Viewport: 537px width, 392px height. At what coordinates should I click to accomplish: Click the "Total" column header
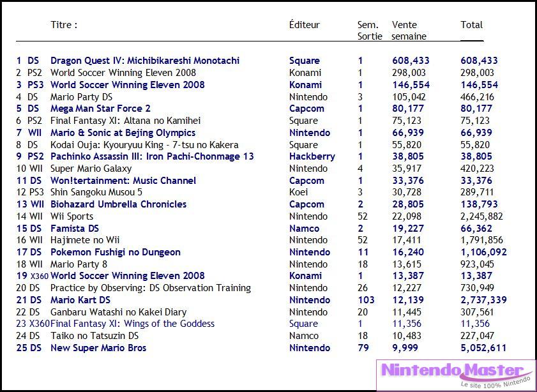[472, 25]
